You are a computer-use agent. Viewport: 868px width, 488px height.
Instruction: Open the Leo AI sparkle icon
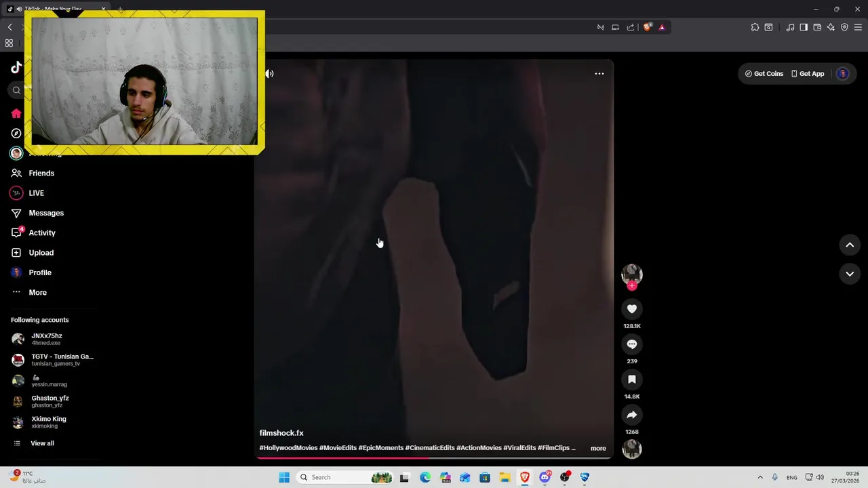click(x=831, y=27)
